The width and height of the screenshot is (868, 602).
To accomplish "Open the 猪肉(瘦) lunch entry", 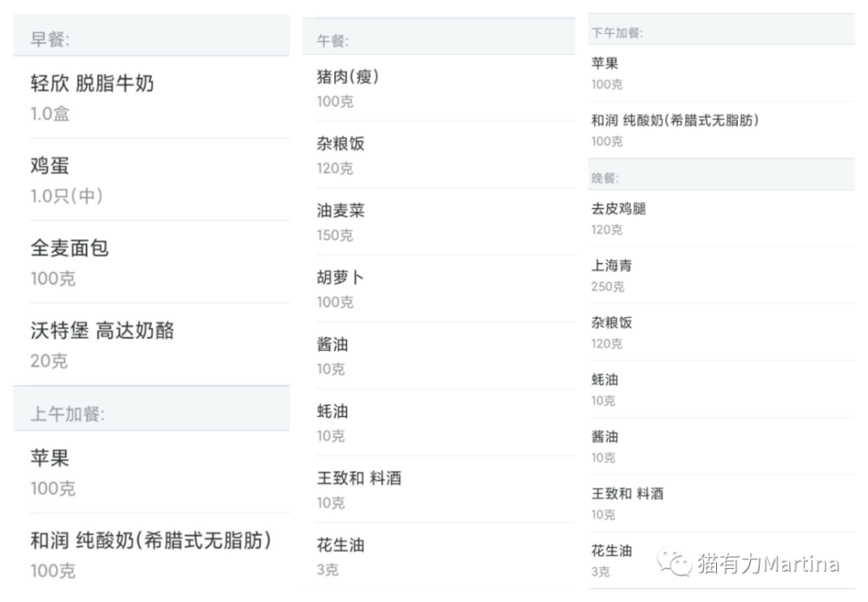I will [439, 88].
